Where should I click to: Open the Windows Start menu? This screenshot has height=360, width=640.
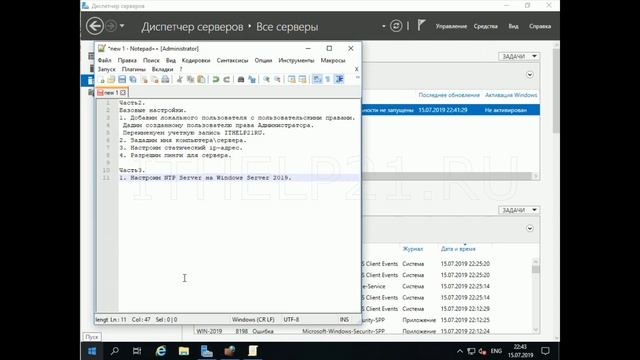point(92,351)
